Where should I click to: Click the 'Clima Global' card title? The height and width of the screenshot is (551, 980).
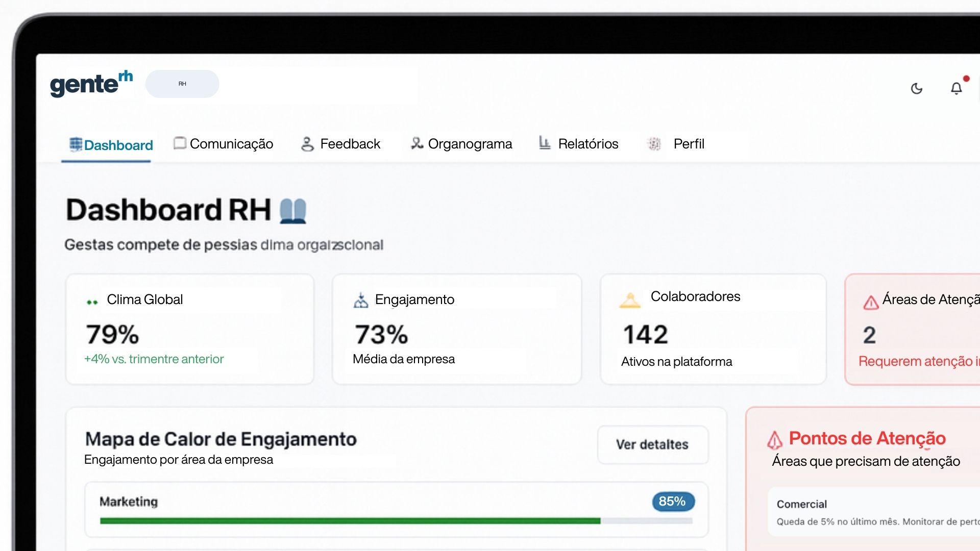point(145,299)
